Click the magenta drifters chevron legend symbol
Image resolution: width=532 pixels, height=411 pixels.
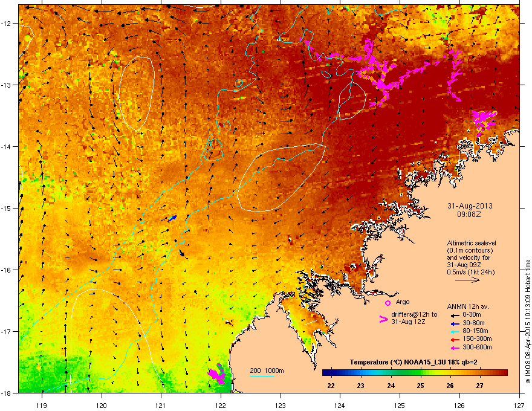[383, 319]
